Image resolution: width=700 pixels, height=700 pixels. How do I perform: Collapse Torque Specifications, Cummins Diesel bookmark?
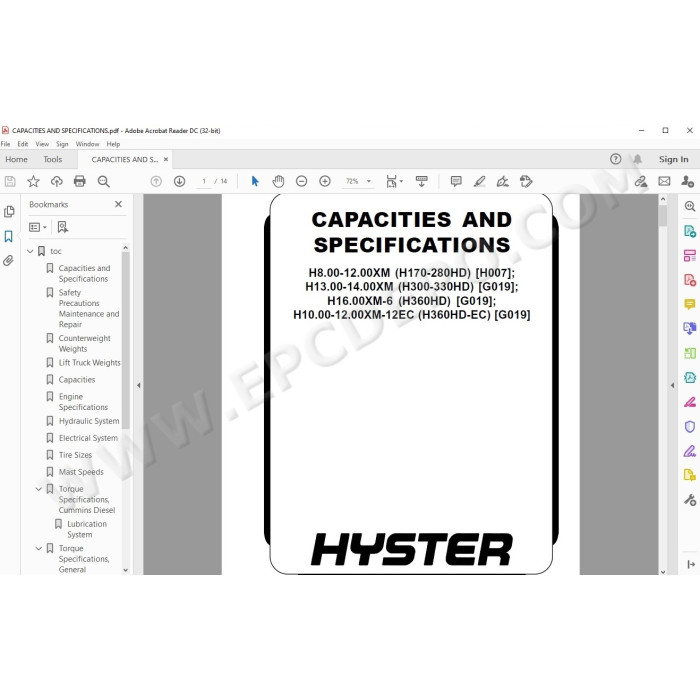[x=38, y=489]
